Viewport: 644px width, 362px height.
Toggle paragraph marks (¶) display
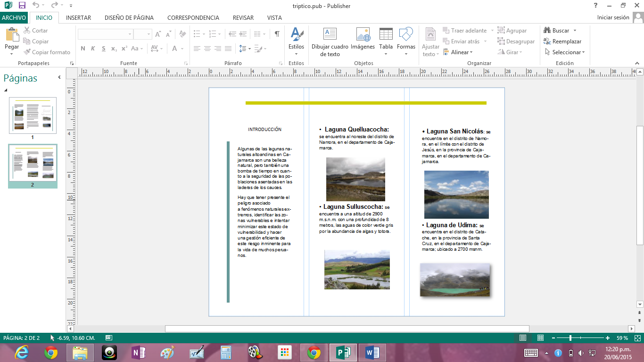pos(277,34)
